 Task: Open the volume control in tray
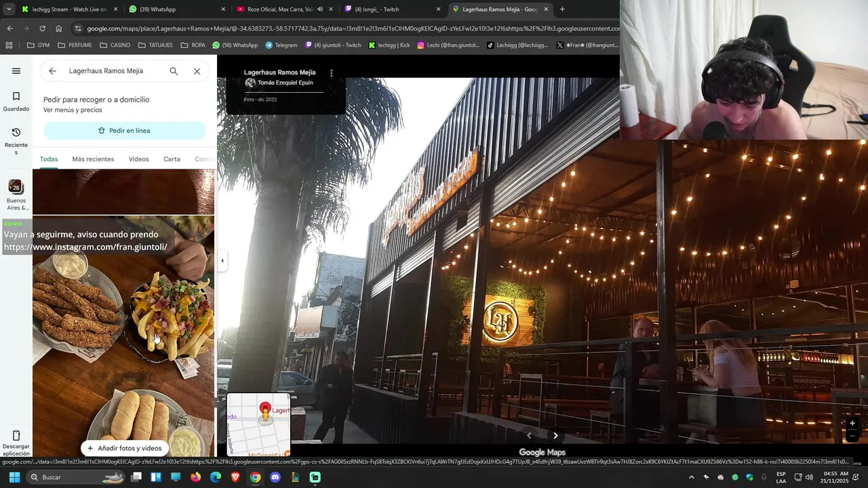[x=809, y=477]
